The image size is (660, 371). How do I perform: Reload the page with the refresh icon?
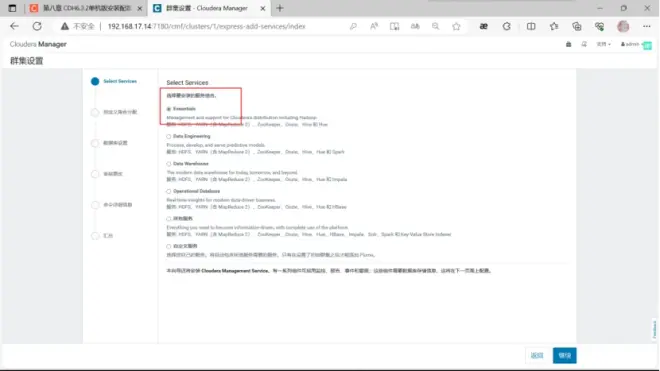(37, 26)
